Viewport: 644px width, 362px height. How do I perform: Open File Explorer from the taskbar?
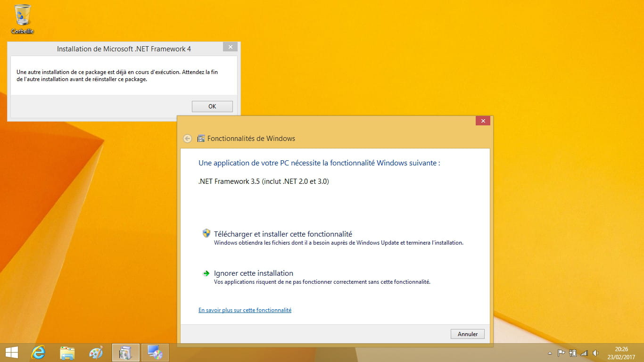pyautogui.click(x=67, y=353)
